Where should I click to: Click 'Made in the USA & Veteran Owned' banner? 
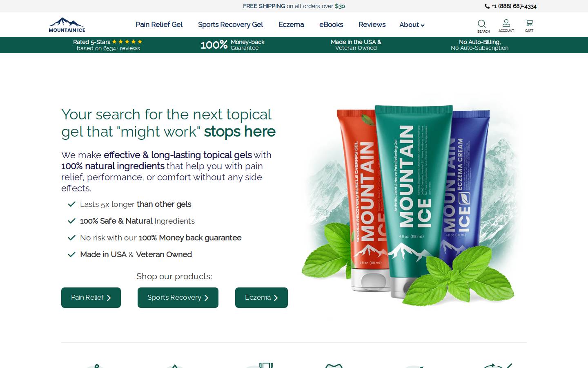356,45
